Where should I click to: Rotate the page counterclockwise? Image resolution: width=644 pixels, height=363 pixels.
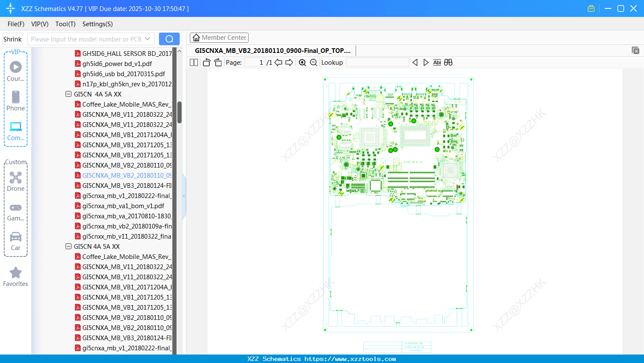click(x=206, y=63)
